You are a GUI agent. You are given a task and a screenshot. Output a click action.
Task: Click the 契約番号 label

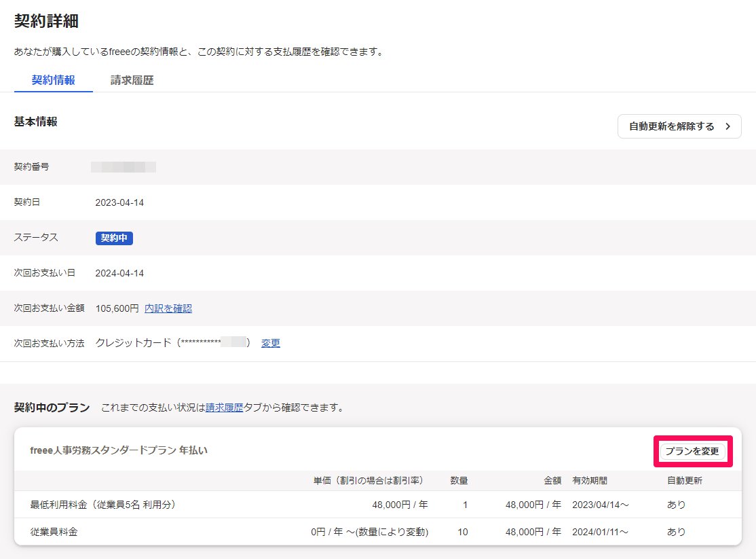click(x=31, y=167)
